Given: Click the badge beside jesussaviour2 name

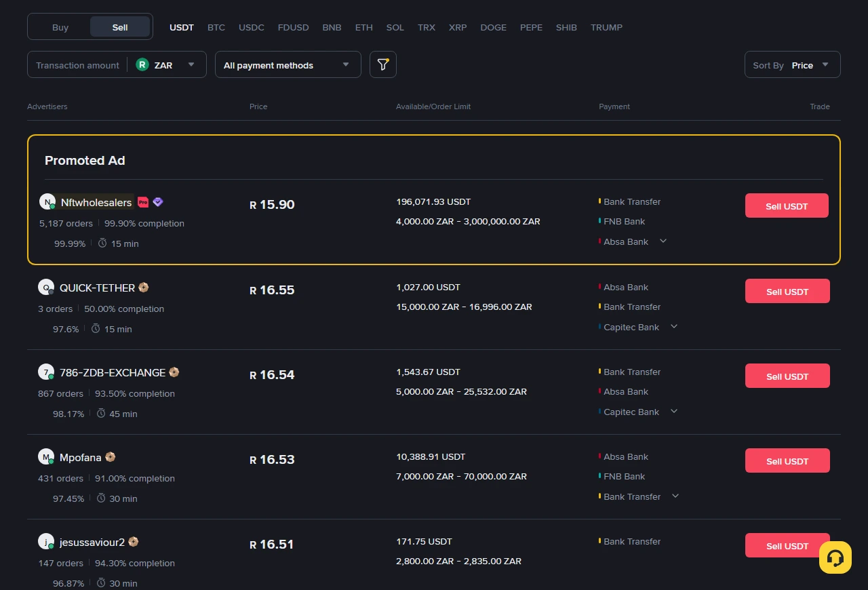Looking at the screenshot, I should [134, 542].
